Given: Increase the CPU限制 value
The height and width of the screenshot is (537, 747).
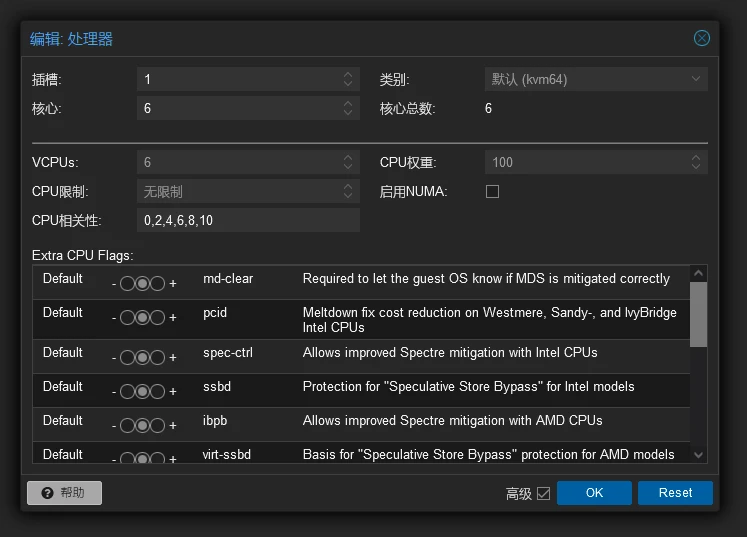Looking at the screenshot, I should 348,187.
